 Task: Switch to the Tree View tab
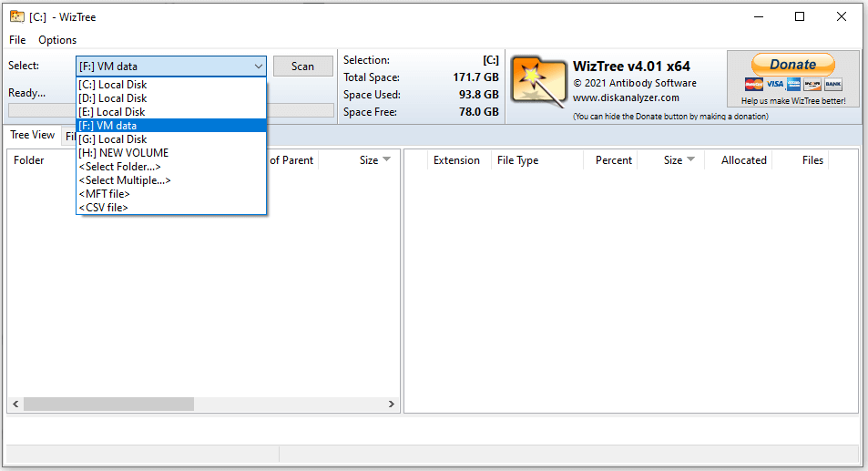(x=32, y=135)
